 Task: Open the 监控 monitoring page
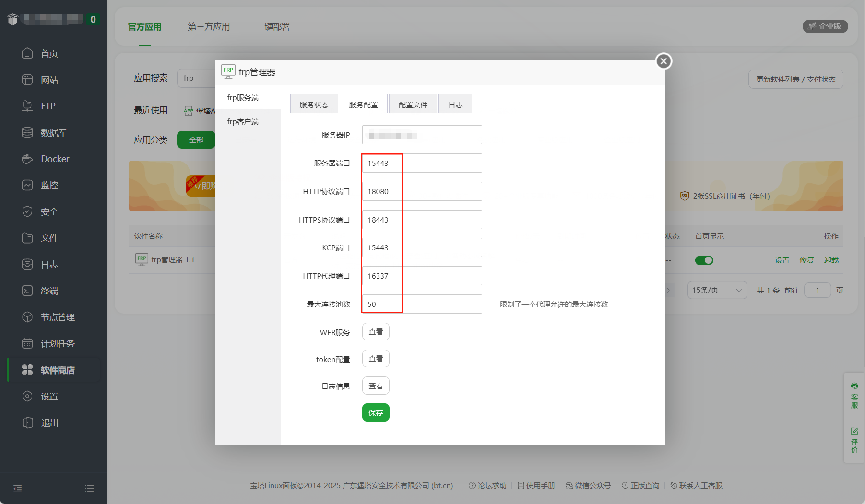[x=50, y=185]
